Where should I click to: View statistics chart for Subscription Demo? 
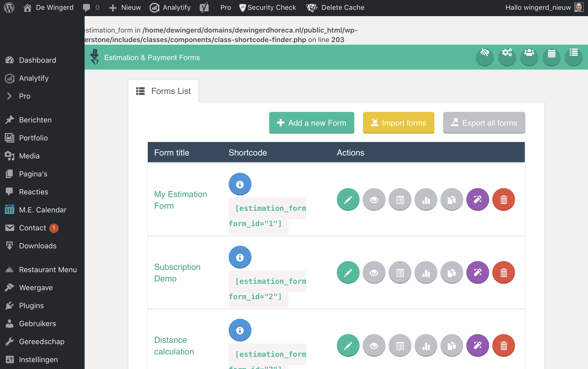pos(426,272)
